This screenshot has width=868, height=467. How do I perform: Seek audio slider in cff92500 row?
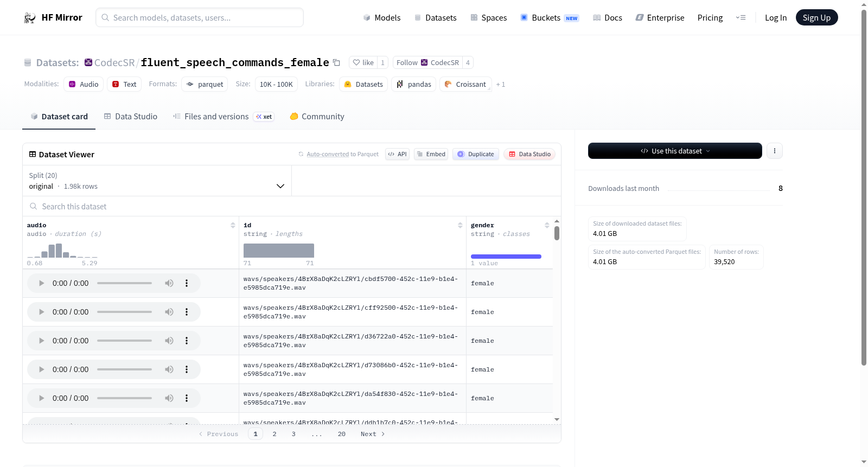click(x=124, y=312)
